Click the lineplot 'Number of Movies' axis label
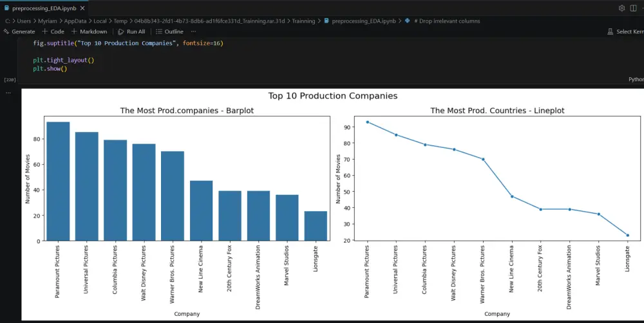 coord(339,179)
